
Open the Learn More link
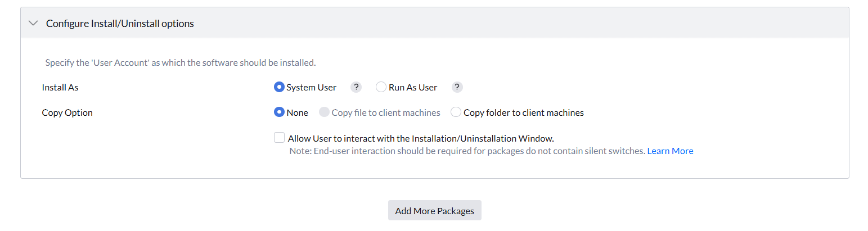[x=670, y=151]
